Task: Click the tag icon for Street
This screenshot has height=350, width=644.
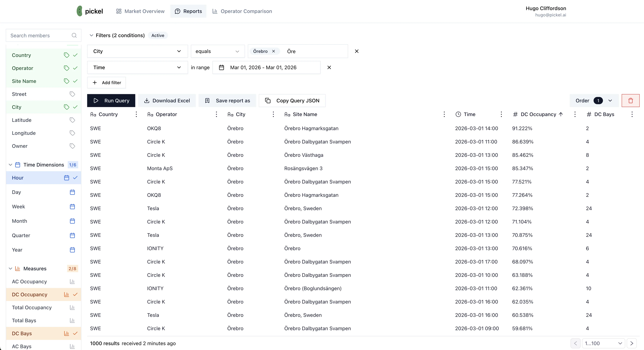Action: [x=72, y=94]
